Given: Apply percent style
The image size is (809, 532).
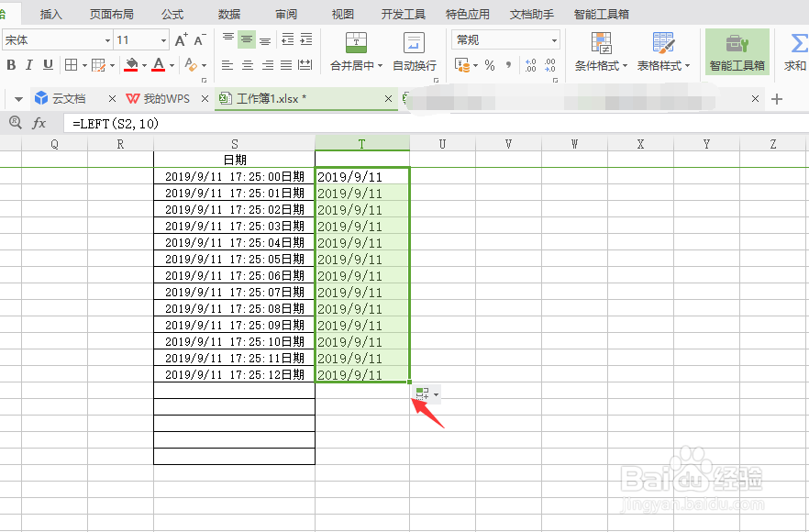Looking at the screenshot, I should tap(490, 65).
